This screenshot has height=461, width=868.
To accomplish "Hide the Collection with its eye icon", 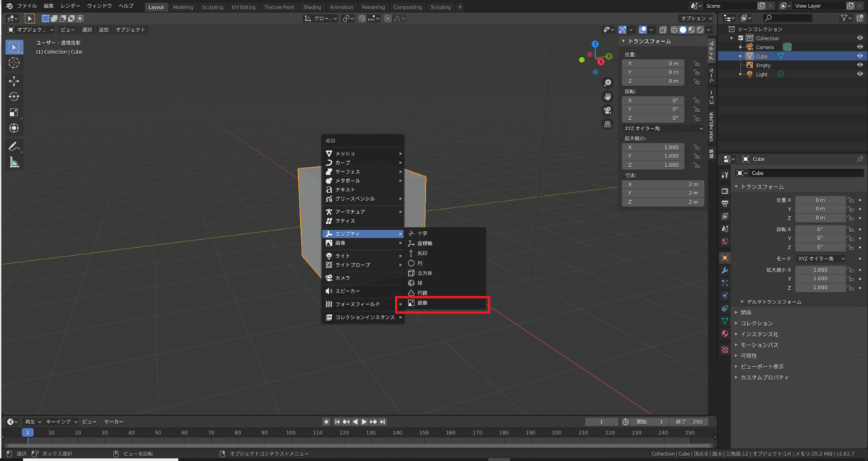I will [x=860, y=38].
